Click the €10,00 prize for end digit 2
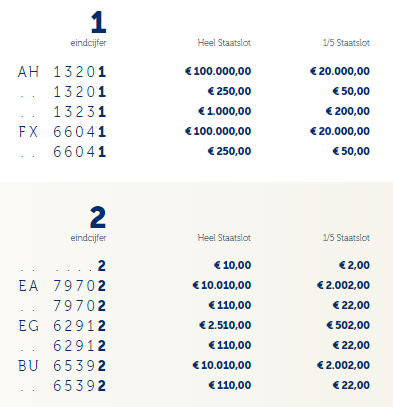This screenshot has width=393, height=407. (x=232, y=265)
